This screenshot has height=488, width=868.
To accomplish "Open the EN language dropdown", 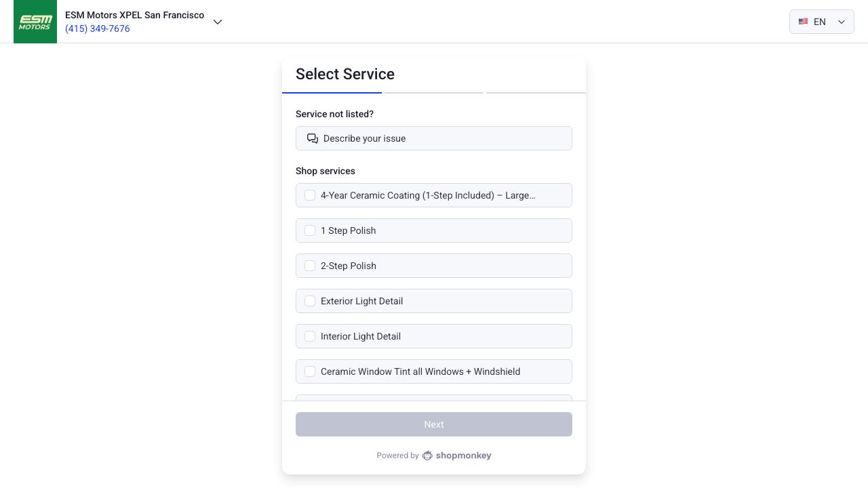I will click(821, 22).
